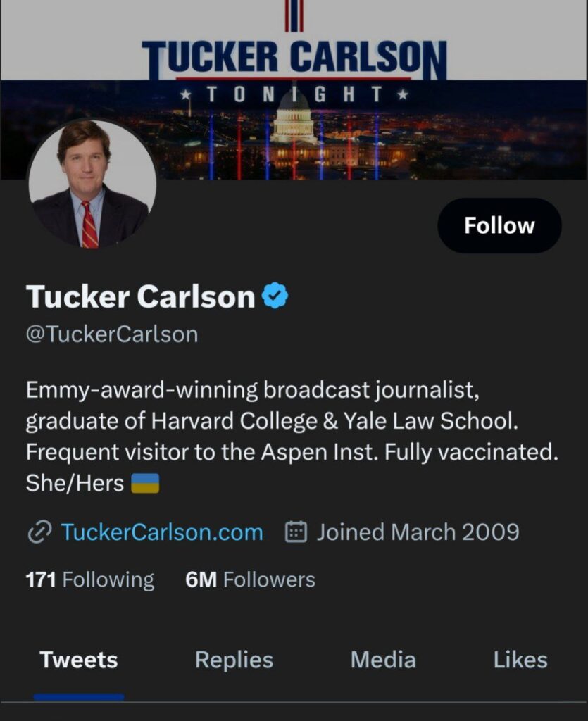Click the Joined March 2009 text
This screenshot has width=588, height=721.
(418, 532)
